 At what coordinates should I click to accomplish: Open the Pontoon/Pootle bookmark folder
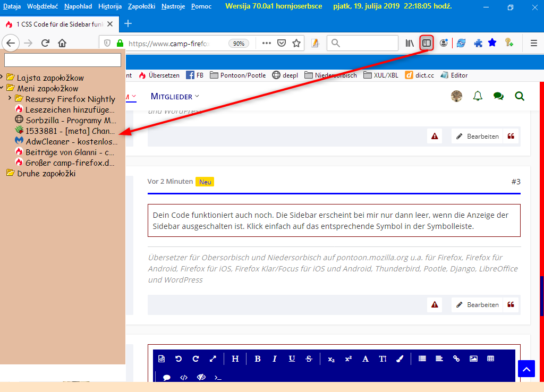tap(238, 75)
